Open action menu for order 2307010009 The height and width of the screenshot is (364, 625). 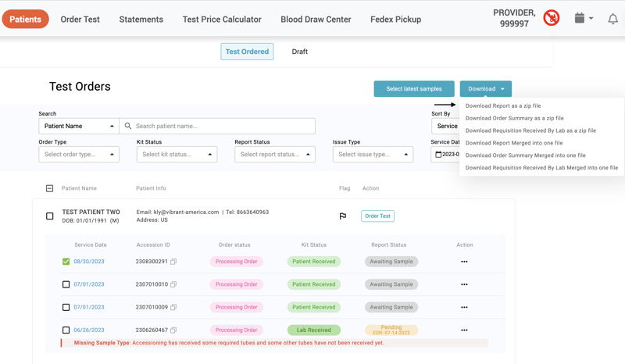tap(464, 307)
